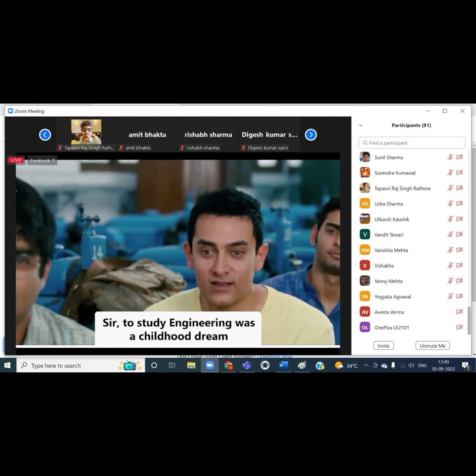The height and width of the screenshot is (476, 476).
Task: Click the Find a participant search field
Action: 412,143
